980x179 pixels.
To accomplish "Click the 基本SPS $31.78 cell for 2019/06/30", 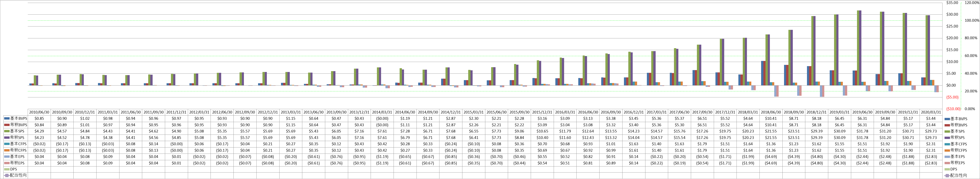I will 862,131.
